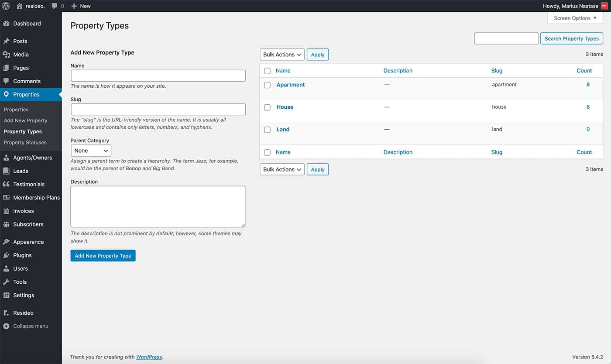The image size is (611, 364).
Task: Click the Add New Property Type button
Action: pos(103,256)
